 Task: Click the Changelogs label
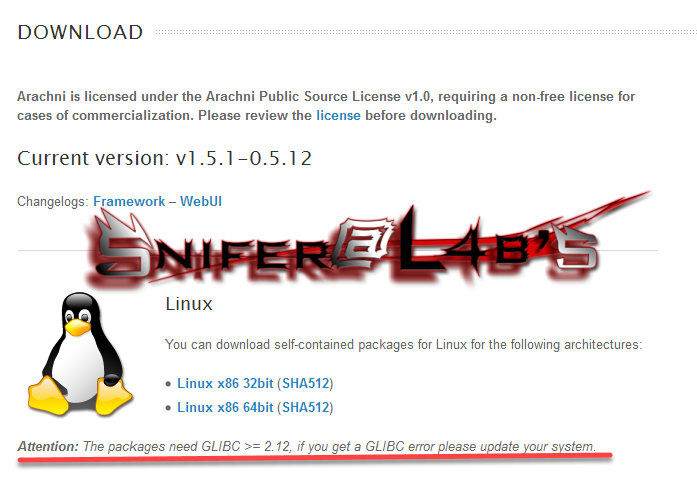53,201
